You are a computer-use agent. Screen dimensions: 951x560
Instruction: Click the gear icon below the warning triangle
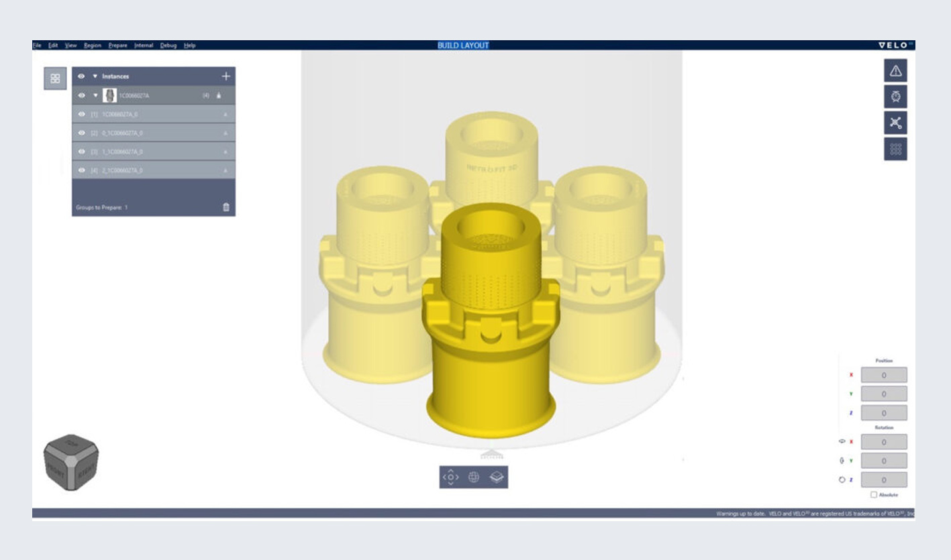tap(897, 96)
